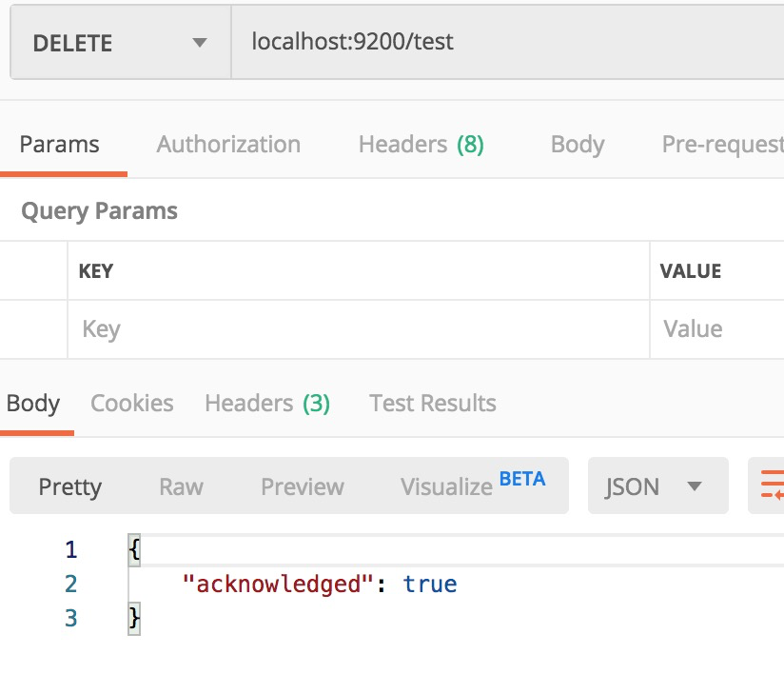Open the Visualize BETA view

pyautogui.click(x=473, y=486)
